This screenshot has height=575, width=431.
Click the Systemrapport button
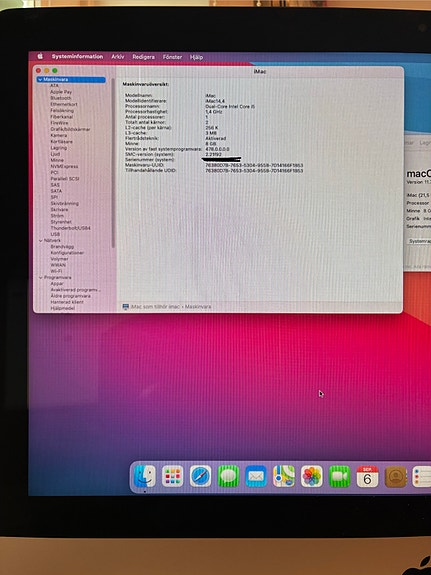coord(420,241)
